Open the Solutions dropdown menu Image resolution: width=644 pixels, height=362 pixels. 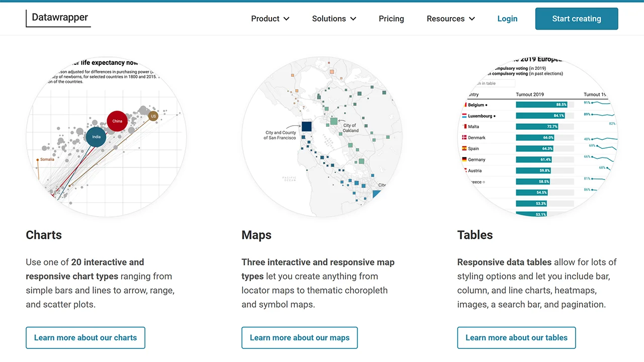point(334,19)
